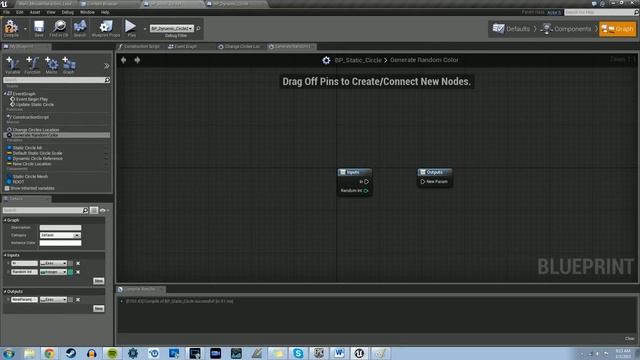Remove the NewParam output parameter

tap(78, 300)
